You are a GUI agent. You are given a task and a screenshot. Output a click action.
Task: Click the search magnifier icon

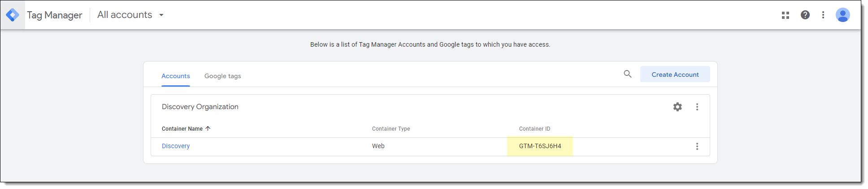(628, 74)
